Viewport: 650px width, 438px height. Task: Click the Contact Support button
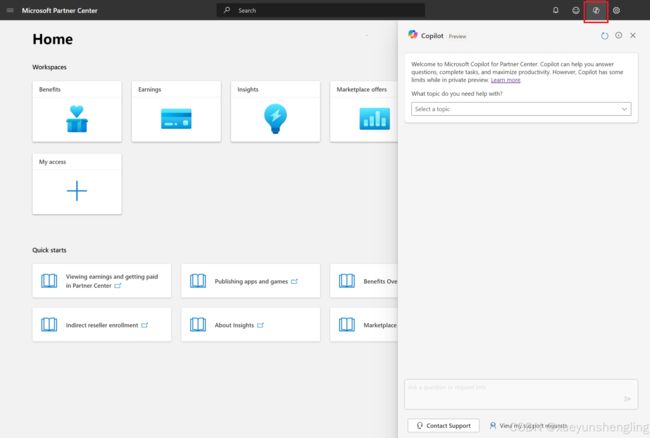coord(444,426)
